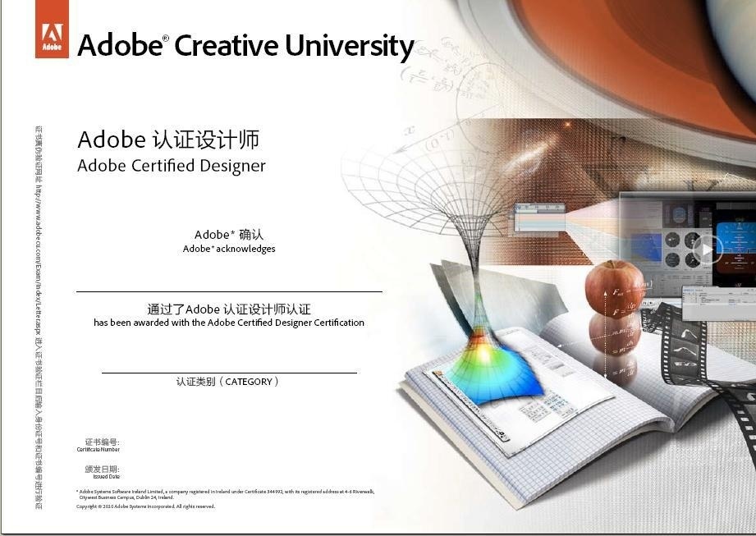Screen dimensions: 756x536
Task: Click the "Adobe Creative University" heading
Action: click(x=246, y=46)
